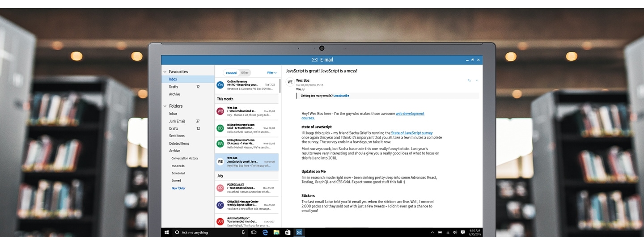Open the Filter dropdown
Viewport: 644px width, 237px height.
(271, 72)
